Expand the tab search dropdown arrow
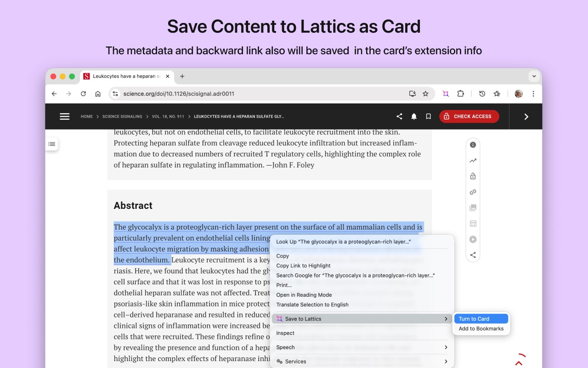 pyautogui.click(x=534, y=76)
